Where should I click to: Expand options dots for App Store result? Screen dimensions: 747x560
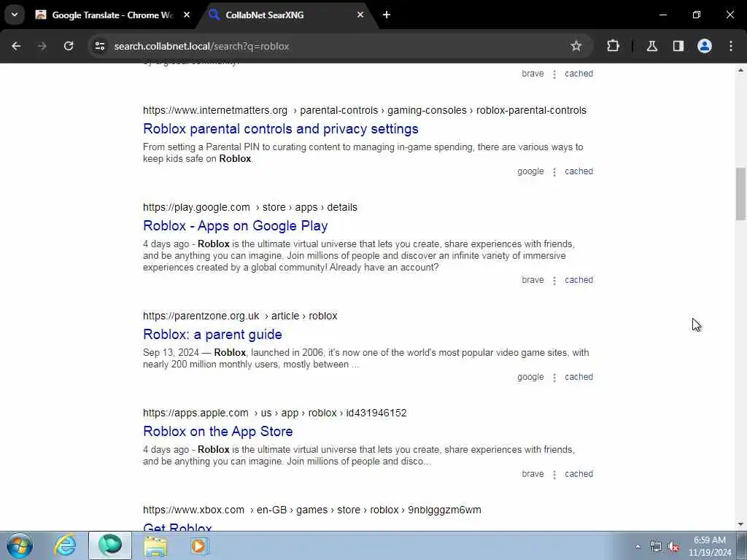coord(554,475)
